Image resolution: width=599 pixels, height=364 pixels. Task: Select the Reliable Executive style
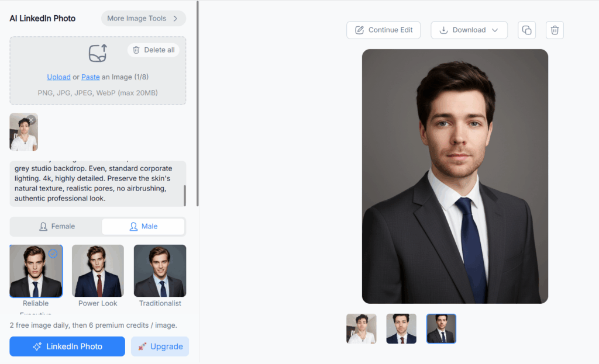(36, 271)
